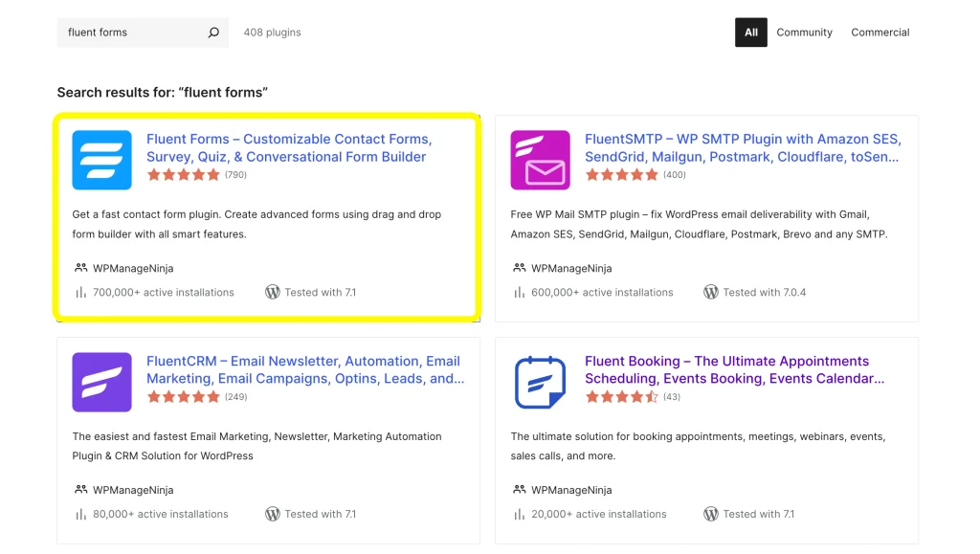This screenshot has height=554, width=980.
Task: Click author icon on Fluent Booking card
Action: [519, 490]
